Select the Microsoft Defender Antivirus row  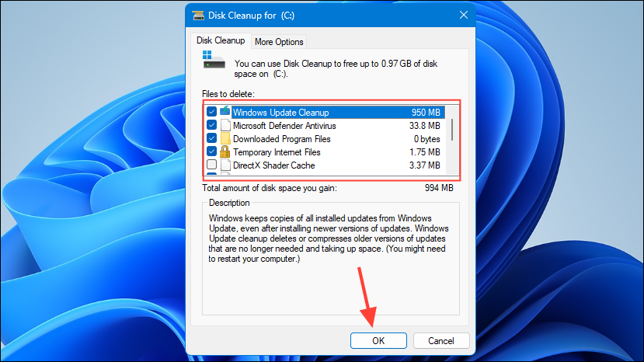click(325, 125)
